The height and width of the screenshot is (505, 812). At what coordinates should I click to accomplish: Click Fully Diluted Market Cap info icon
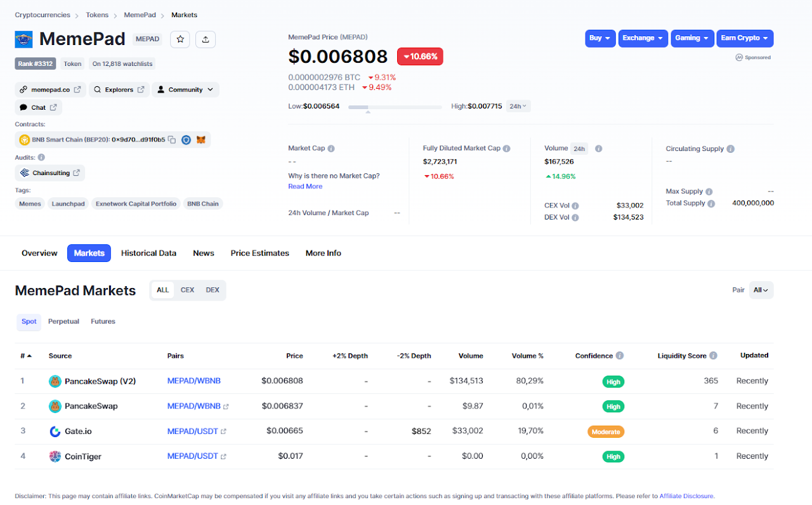click(507, 148)
